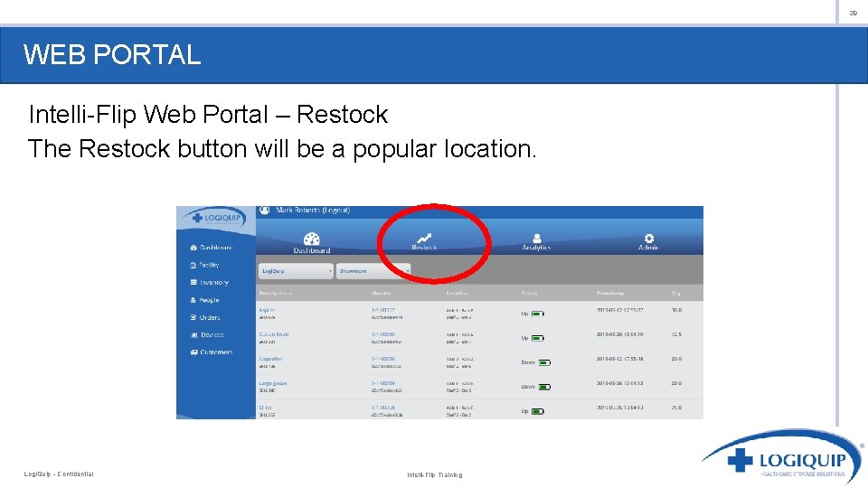Click the battery icon in Cotton Swab row

pos(537,338)
